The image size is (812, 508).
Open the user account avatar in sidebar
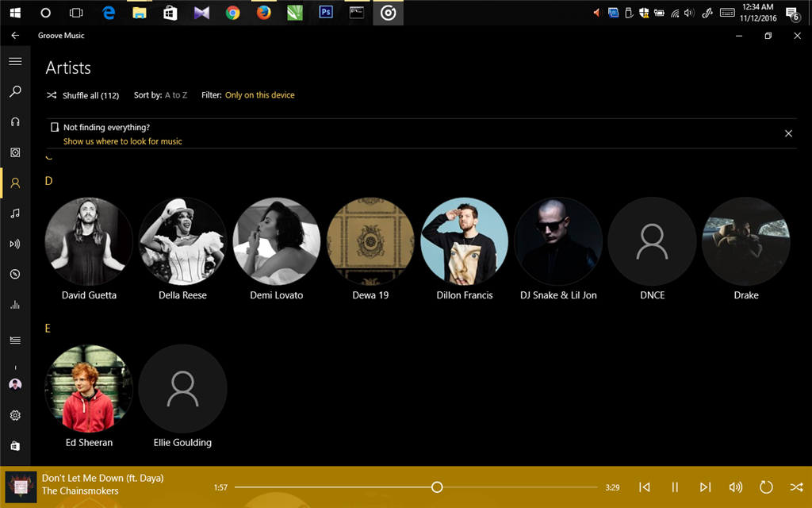tap(15, 384)
